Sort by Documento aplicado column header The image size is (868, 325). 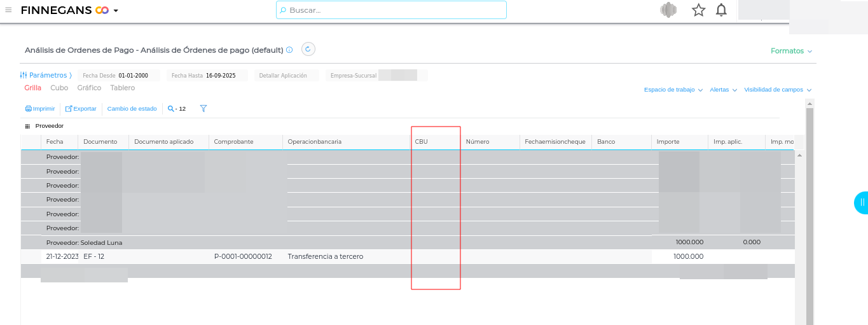(x=169, y=142)
